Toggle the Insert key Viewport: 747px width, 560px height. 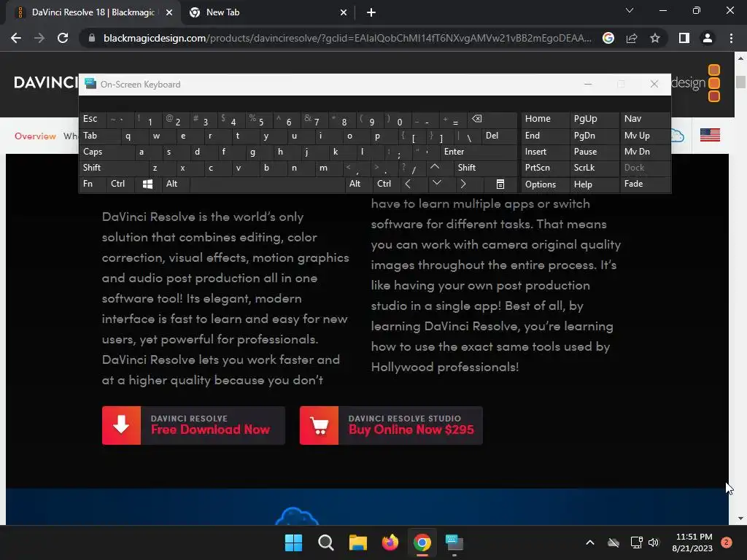pyautogui.click(x=545, y=152)
